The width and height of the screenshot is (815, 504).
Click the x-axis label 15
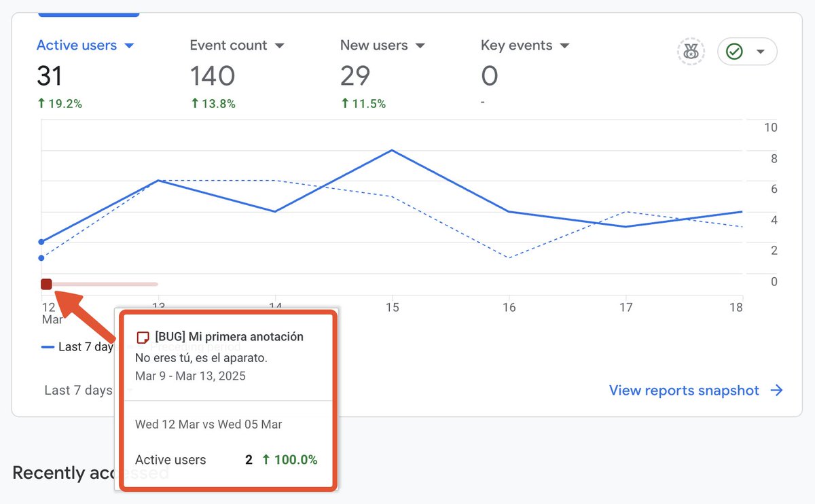pyautogui.click(x=392, y=308)
